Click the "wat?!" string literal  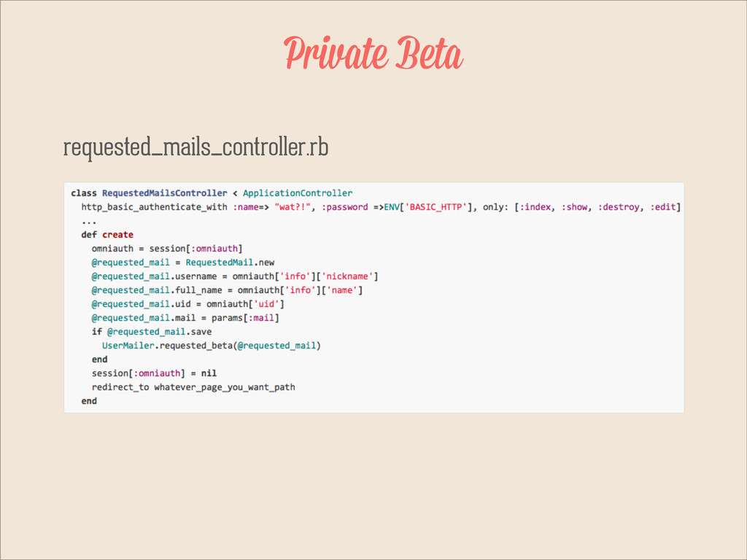click(292, 207)
